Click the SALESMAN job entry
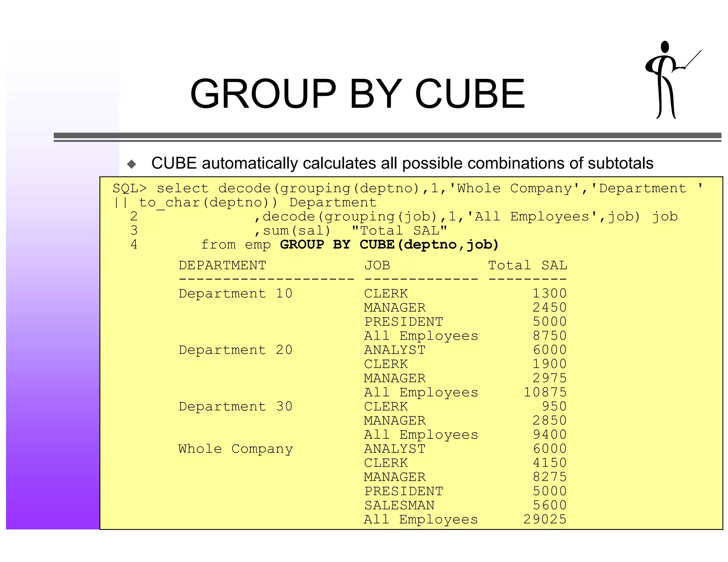Viewport: 728px width, 562px height. (x=399, y=505)
